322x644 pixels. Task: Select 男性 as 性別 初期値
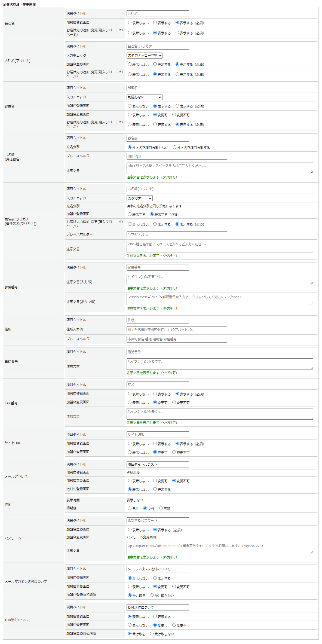(130, 508)
